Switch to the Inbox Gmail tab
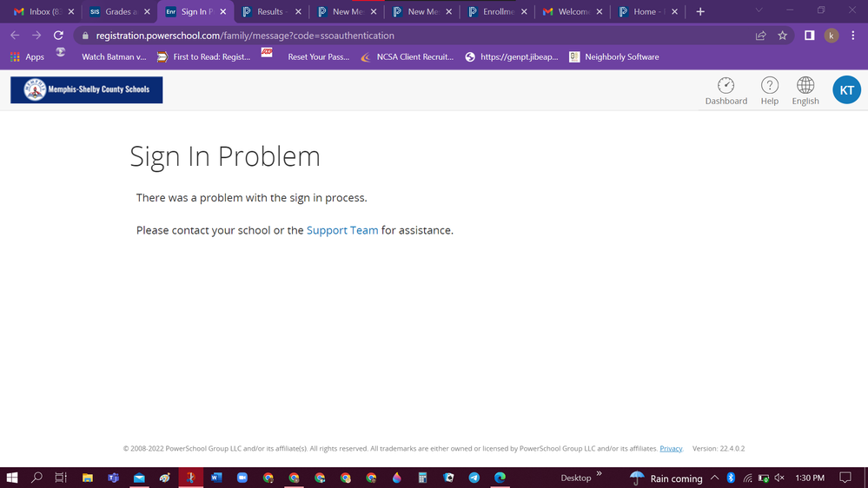Viewport: 868px width, 488px height. click(39, 12)
